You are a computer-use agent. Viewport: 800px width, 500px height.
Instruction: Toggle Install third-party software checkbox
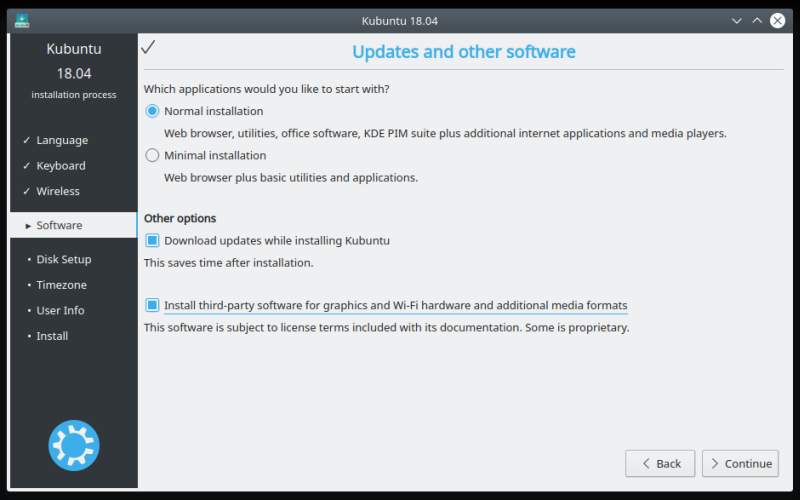click(x=152, y=305)
